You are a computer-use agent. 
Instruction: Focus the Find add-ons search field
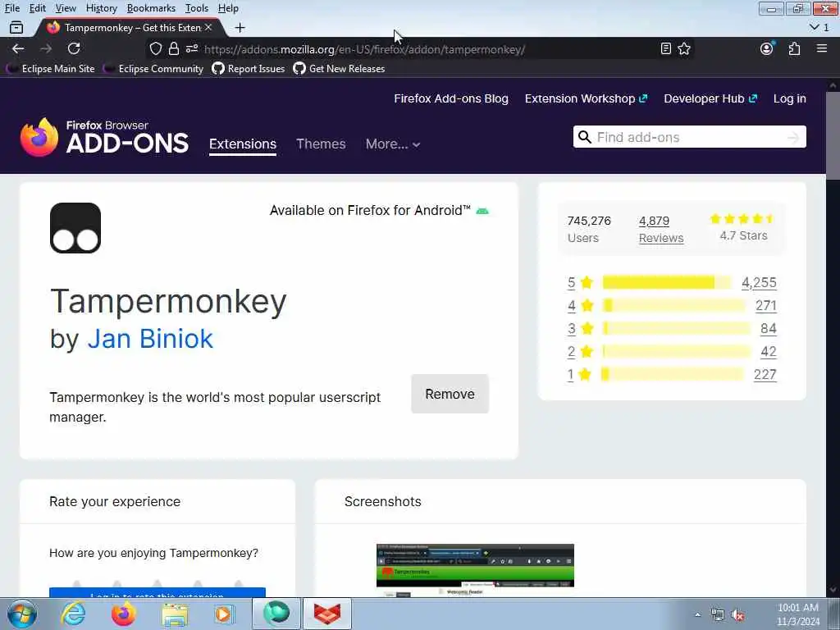(x=690, y=137)
